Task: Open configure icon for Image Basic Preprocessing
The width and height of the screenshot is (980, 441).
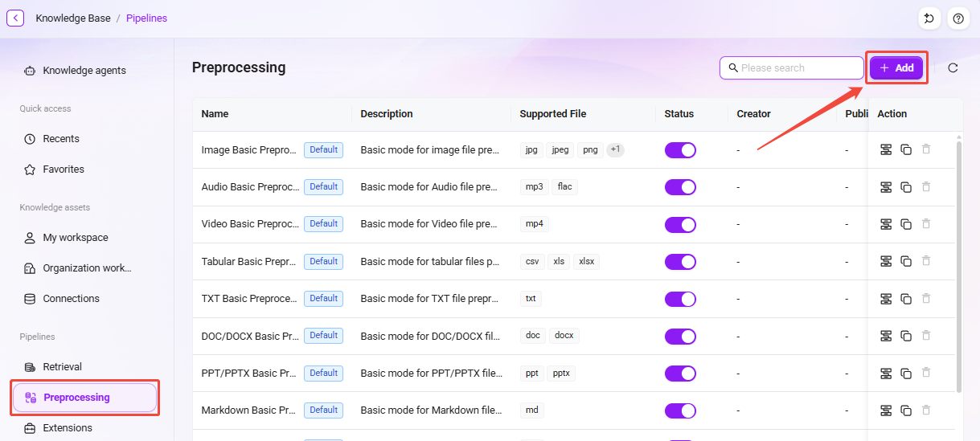Action: coord(886,150)
